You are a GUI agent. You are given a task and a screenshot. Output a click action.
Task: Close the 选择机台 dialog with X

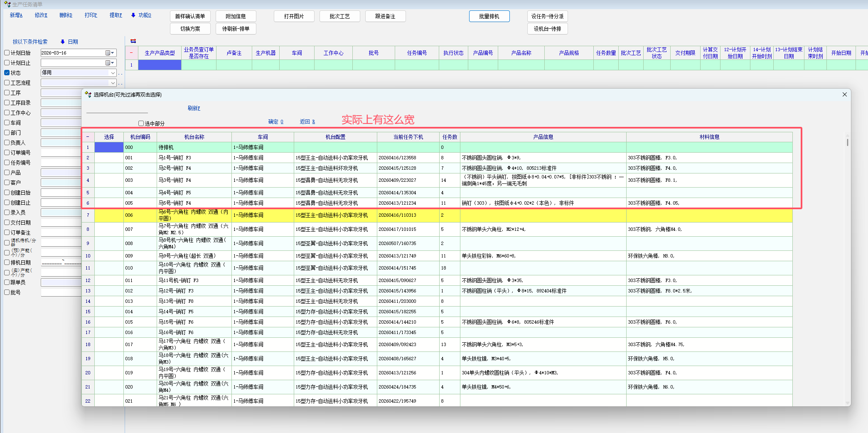pyautogui.click(x=844, y=94)
